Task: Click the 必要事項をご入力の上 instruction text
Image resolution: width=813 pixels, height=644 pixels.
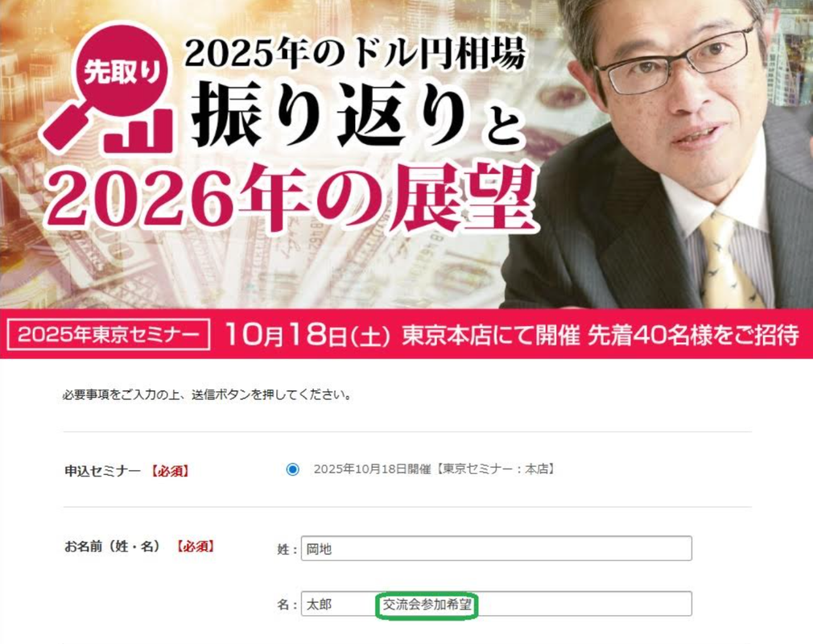Action: (207, 394)
